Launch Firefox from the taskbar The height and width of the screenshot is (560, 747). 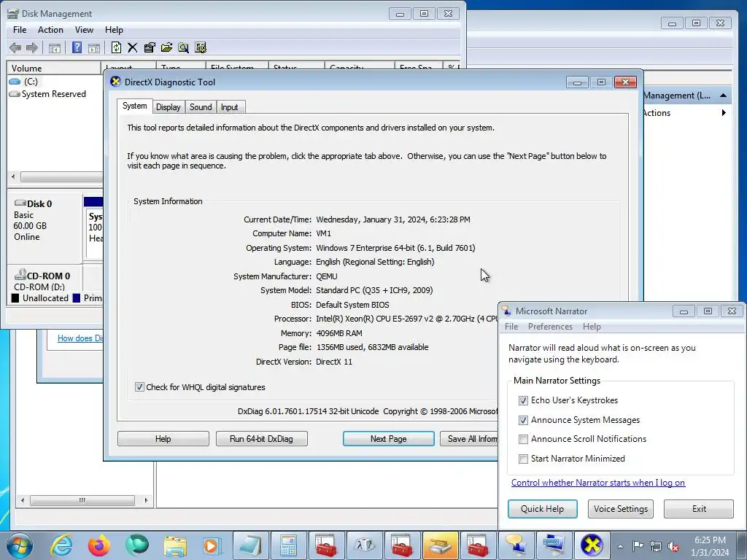coord(99,545)
